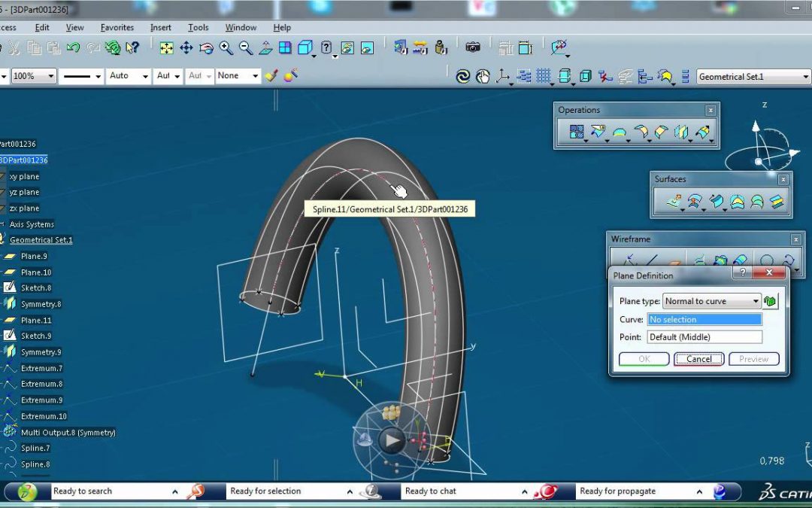Select Spline.7 in the specification tree

tap(35, 449)
